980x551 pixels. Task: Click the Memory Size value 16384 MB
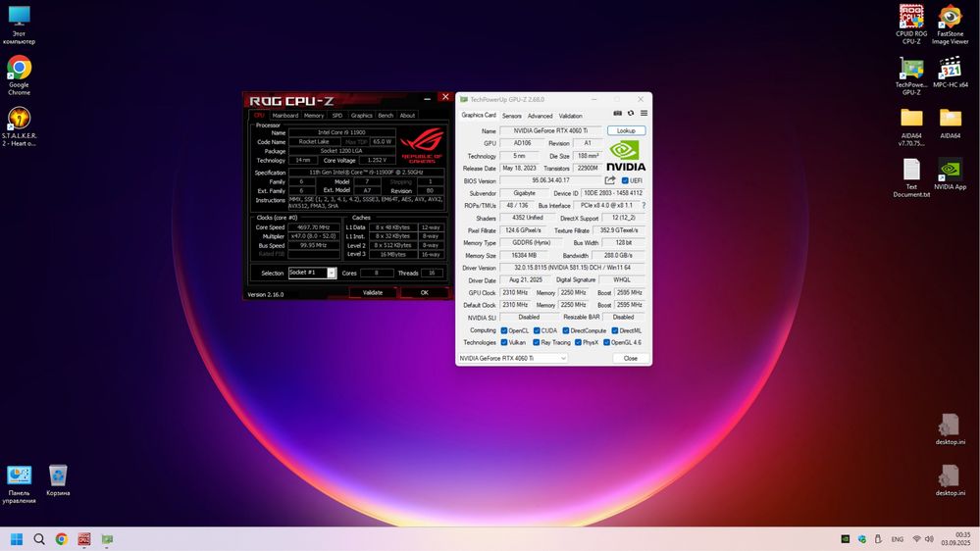pos(525,256)
